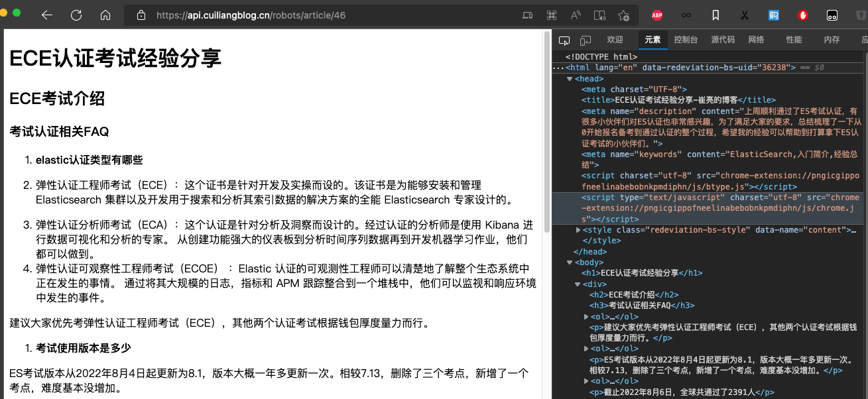The image size is (868, 399).
Task: Open the 控制台 console tab
Action: [686, 40]
